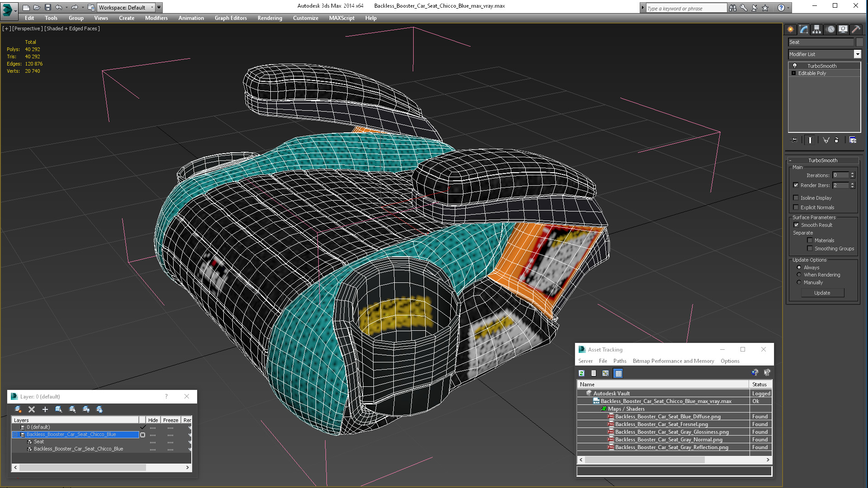Image resolution: width=868 pixels, height=488 pixels.
Task: Open the Utilities hammer tab
Action: pos(856,29)
